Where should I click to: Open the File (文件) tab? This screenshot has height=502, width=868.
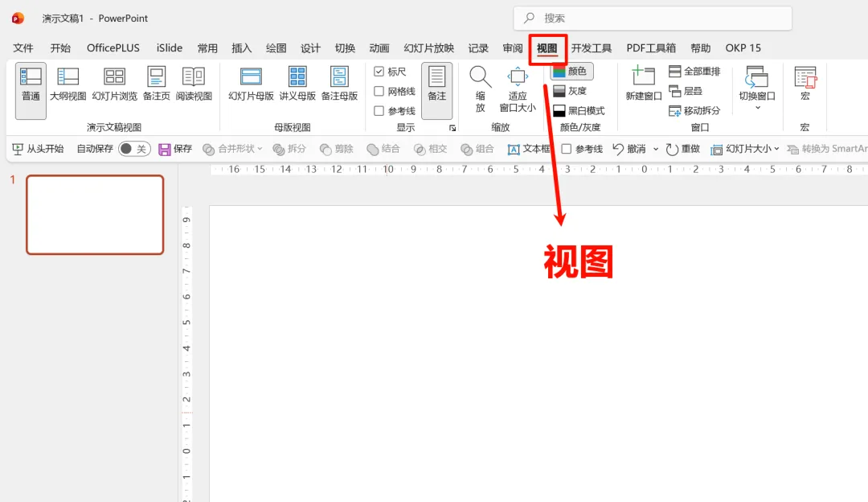(x=23, y=48)
